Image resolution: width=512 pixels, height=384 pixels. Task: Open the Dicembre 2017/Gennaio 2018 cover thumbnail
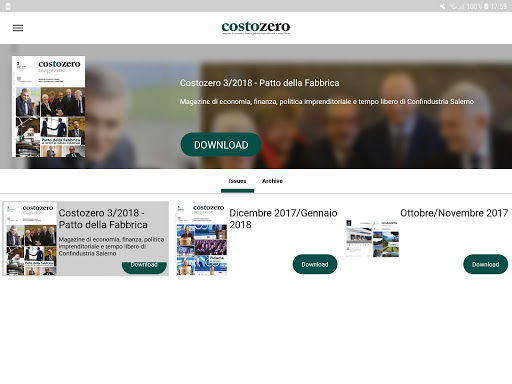(202, 239)
